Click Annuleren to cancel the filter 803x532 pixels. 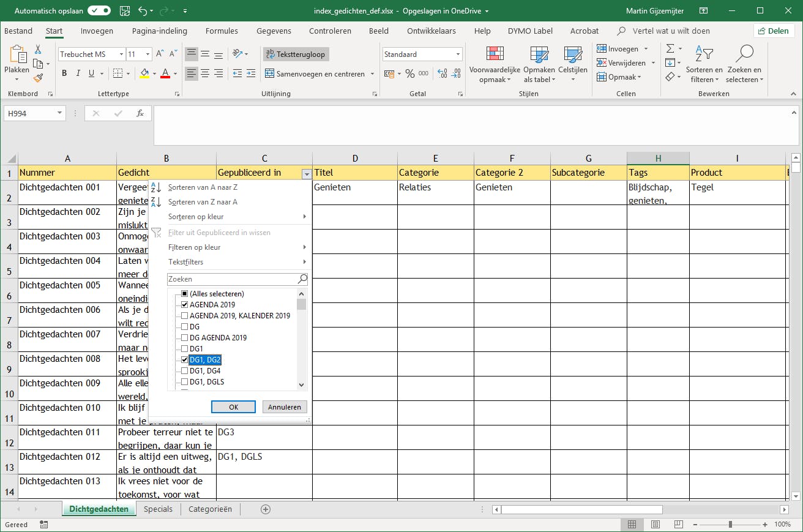pos(285,407)
